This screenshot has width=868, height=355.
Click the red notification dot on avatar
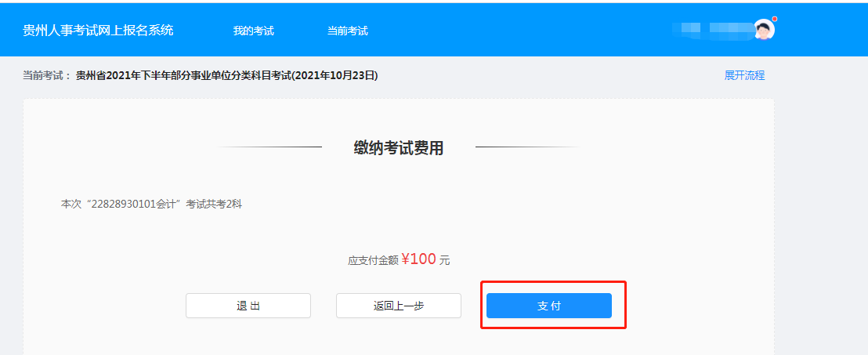pos(774,19)
